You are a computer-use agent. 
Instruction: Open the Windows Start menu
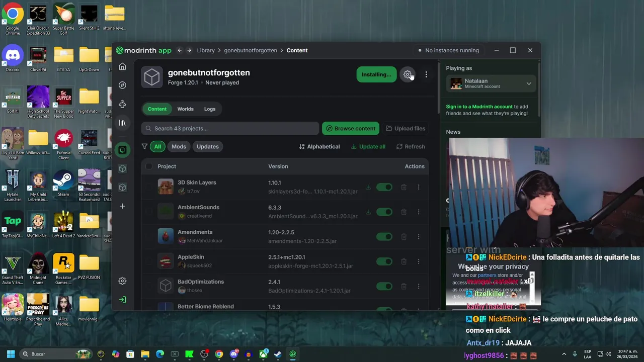click(11, 354)
